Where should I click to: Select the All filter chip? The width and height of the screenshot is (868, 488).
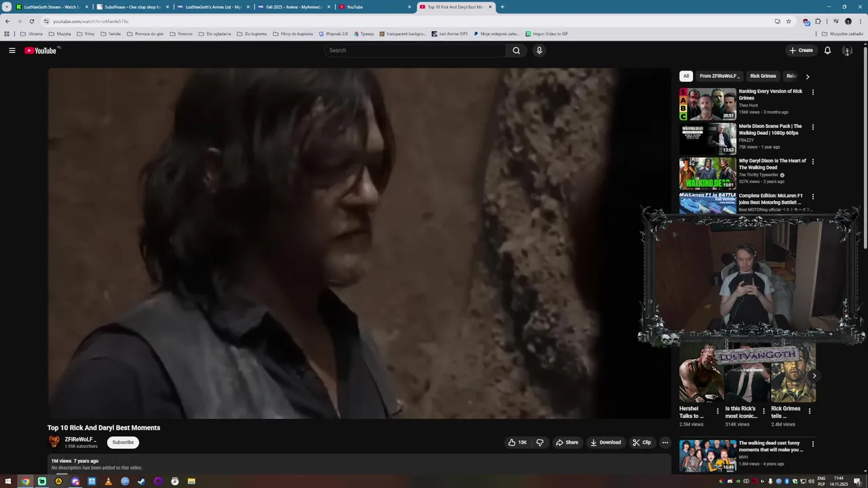[x=686, y=77]
